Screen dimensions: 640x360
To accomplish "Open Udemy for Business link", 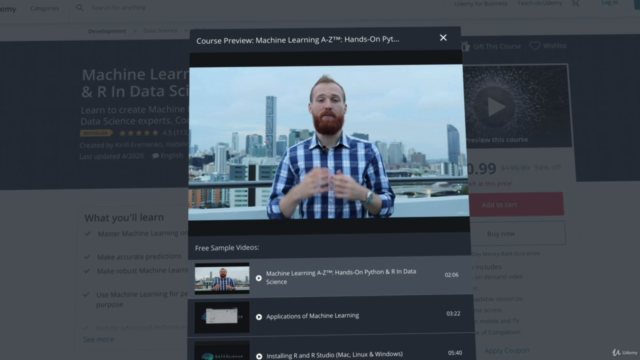I will (481, 4).
